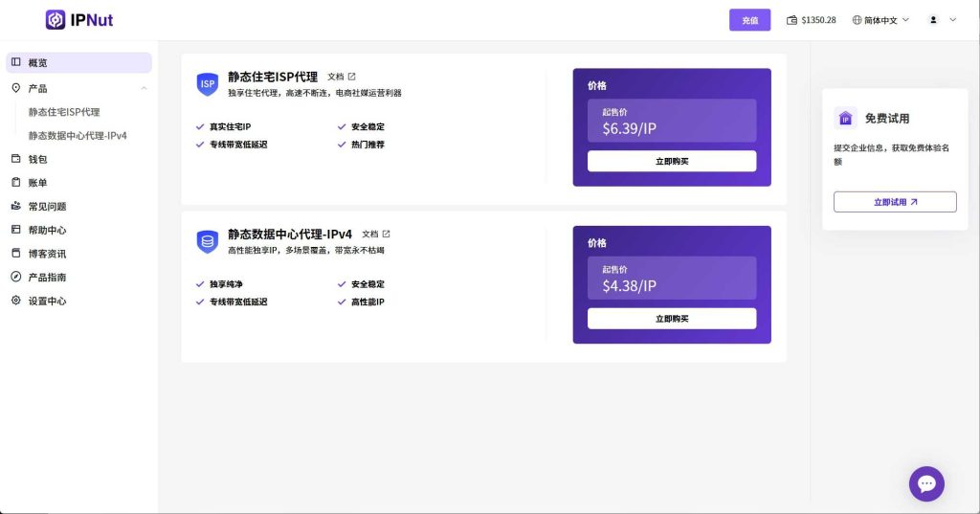
Task: Click the 立即试用 free trial button
Action: (894, 202)
